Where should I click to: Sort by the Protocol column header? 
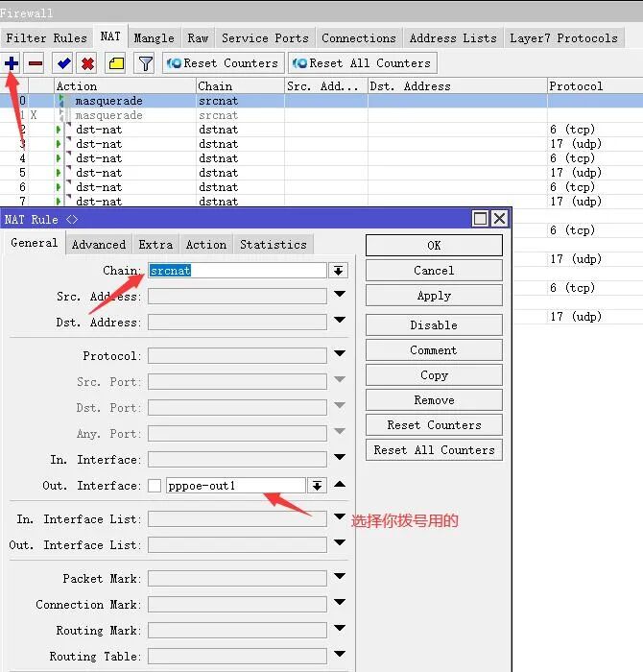click(x=595, y=86)
